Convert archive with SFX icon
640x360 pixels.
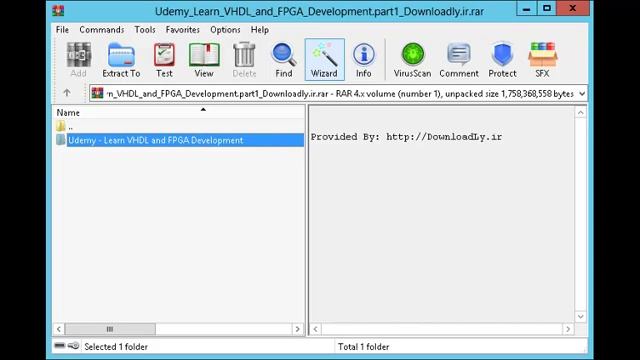click(x=542, y=60)
